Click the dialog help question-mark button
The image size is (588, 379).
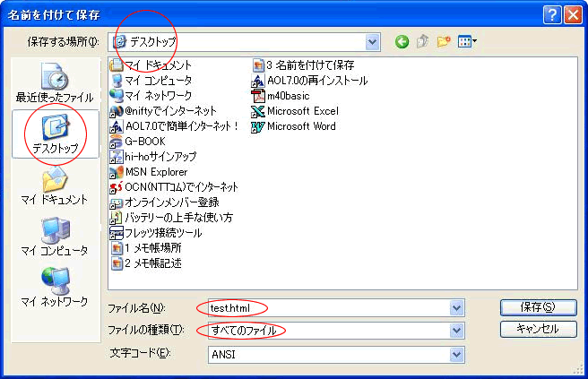pos(552,15)
